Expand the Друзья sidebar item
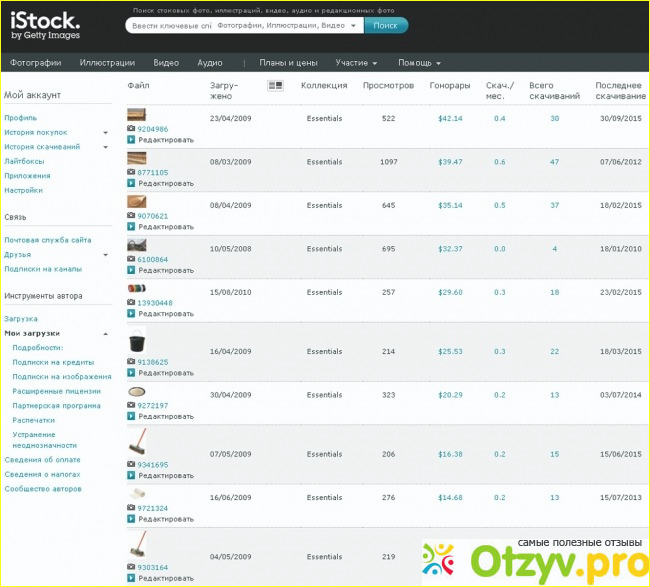The height and width of the screenshot is (587, 650). pos(105,255)
